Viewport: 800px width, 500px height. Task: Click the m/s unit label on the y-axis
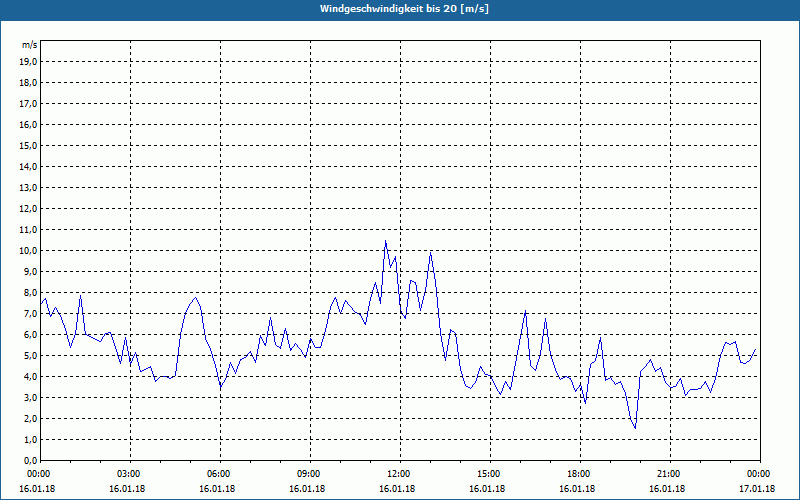coord(30,45)
